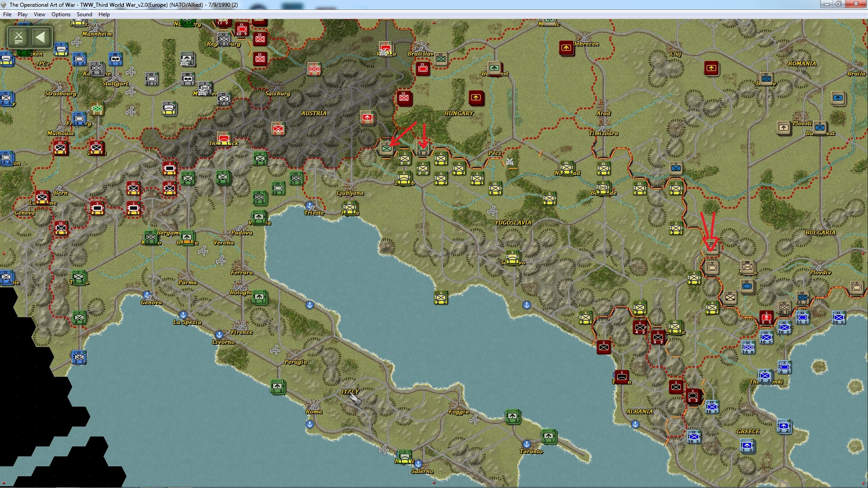
Task: Click the anchor port icon at Salerno
Action: click(x=418, y=464)
